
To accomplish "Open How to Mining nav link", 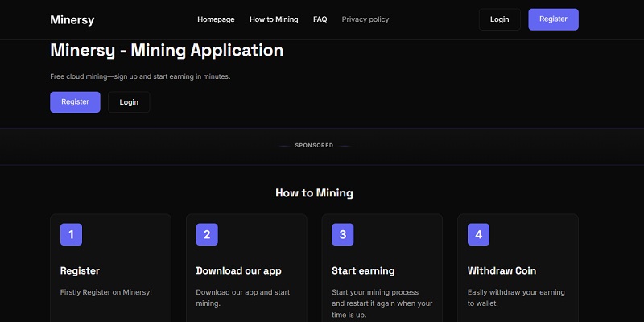I will coord(274,19).
